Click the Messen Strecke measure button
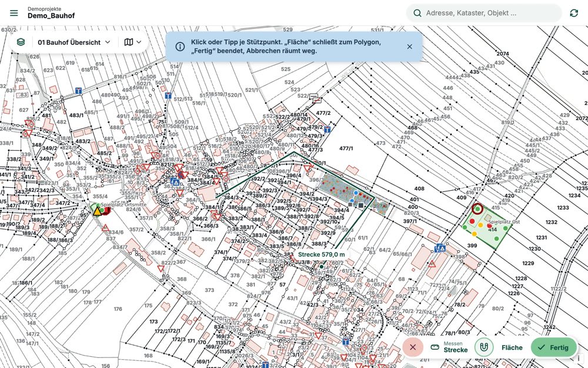Viewport: 588px width, 368px height. click(449, 347)
